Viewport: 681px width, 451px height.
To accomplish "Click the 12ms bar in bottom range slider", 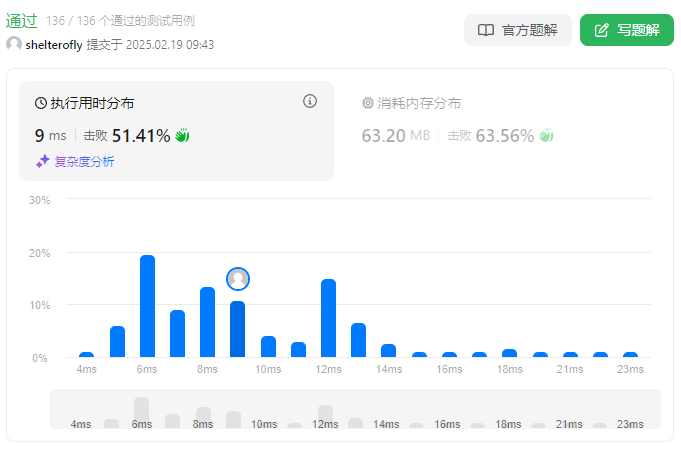I will pyautogui.click(x=325, y=416).
